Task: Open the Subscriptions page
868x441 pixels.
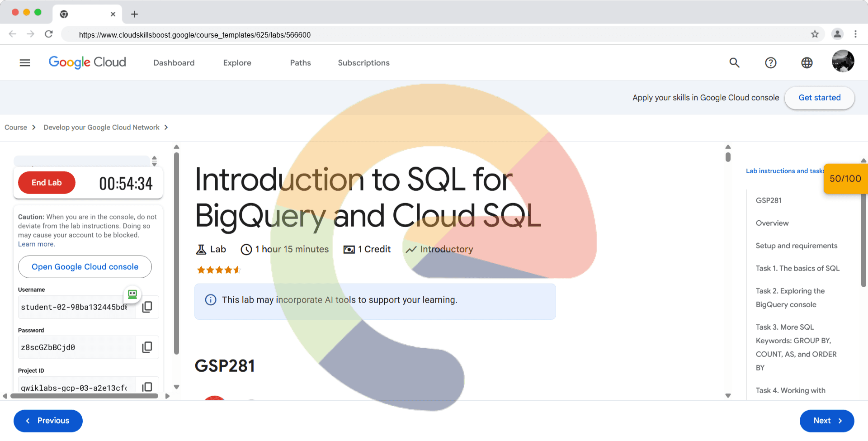Action: (x=363, y=63)
